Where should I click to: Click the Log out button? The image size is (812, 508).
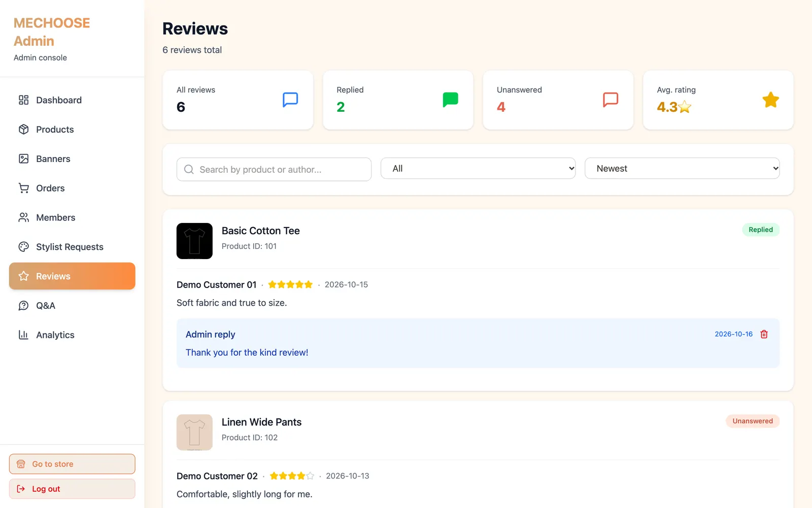pos(72,489)
